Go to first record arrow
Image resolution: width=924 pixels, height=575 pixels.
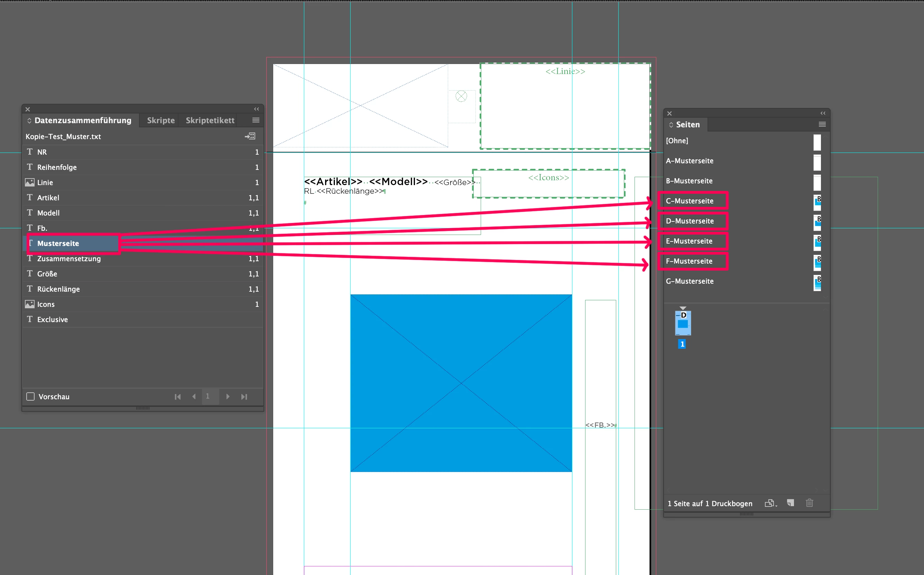click(177, 396)
